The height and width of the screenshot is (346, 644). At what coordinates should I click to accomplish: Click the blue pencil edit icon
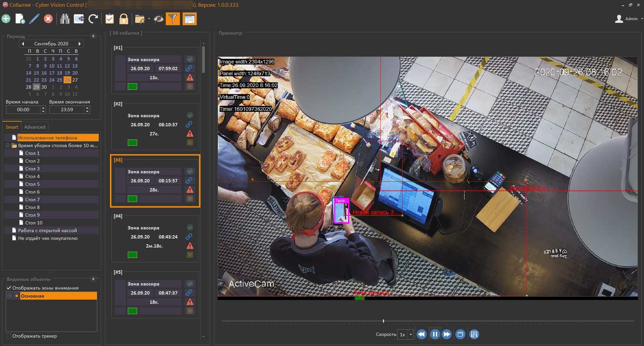click(x=34, y=19)
